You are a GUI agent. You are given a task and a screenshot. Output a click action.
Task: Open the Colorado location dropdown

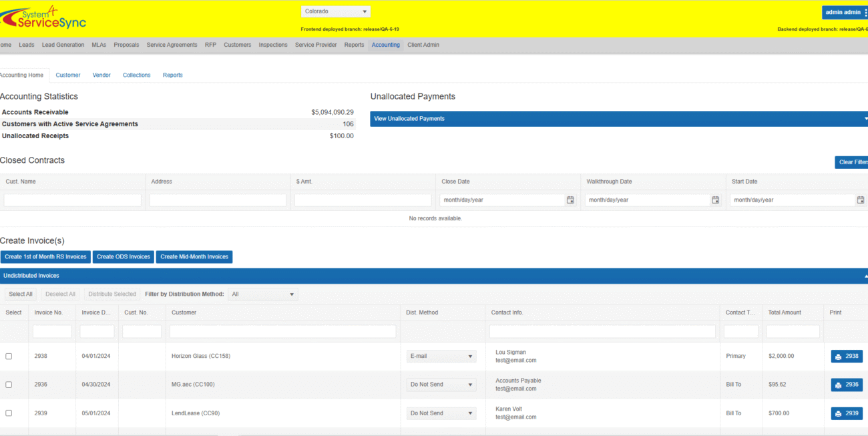coord(336,11)
